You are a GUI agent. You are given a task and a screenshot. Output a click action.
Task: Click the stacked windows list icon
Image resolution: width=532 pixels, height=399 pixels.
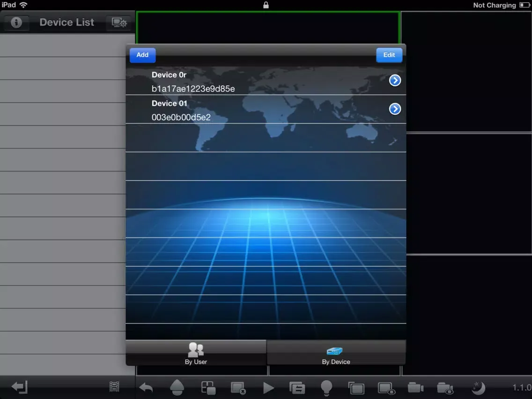(x=297, y=388)
